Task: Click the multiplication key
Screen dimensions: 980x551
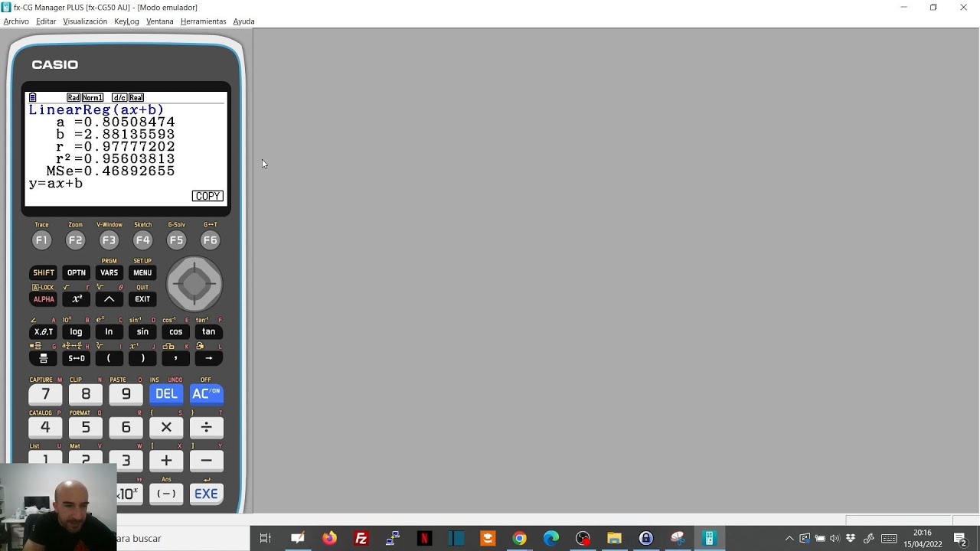Action: click(x=166, y=428)
